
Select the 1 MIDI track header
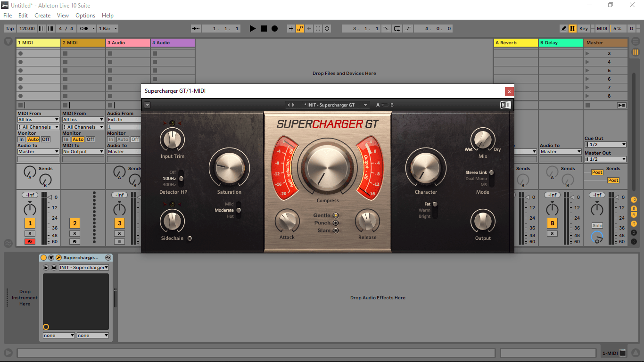pos(38,43)
